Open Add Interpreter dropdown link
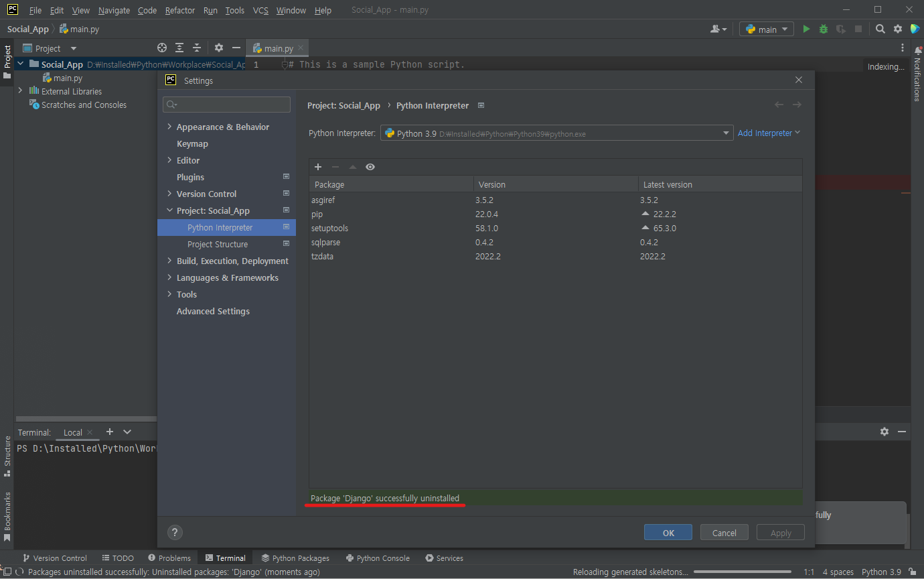The image size is (924, 579). tap(769, 133)
